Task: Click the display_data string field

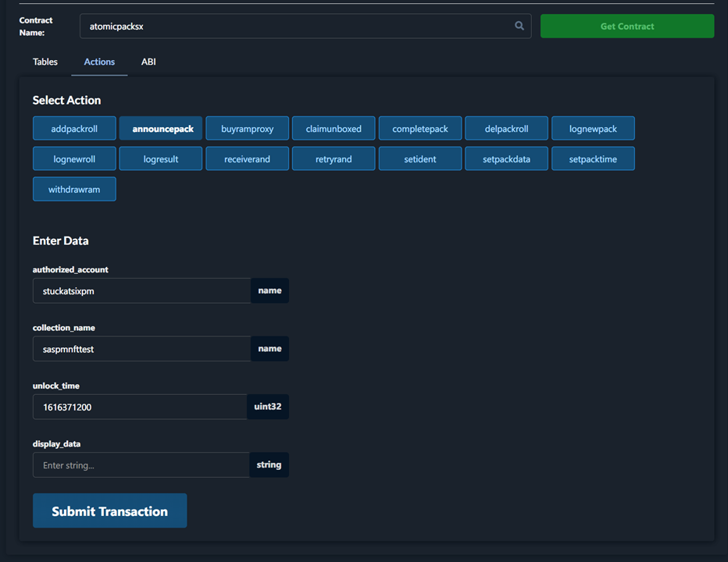Action: coord(141,464)
